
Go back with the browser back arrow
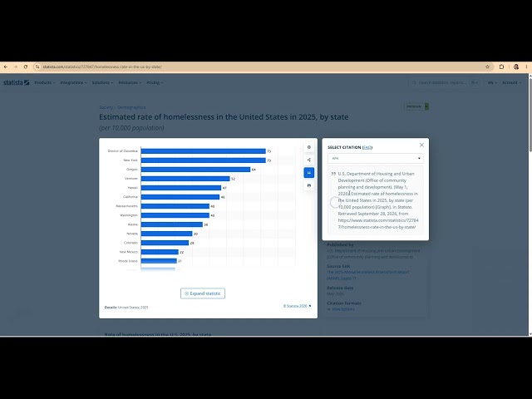point(6,66)
